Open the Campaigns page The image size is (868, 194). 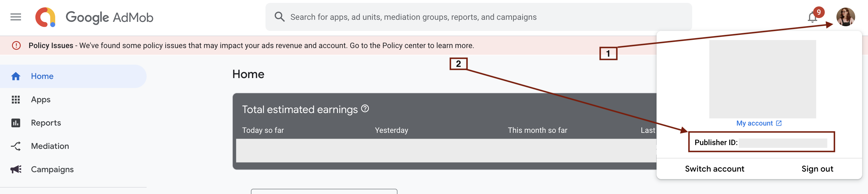point(52,169)
